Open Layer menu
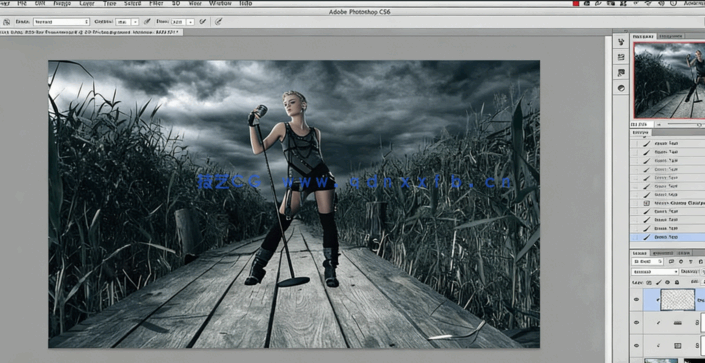 pyautogui.click(x=87, y=3)
